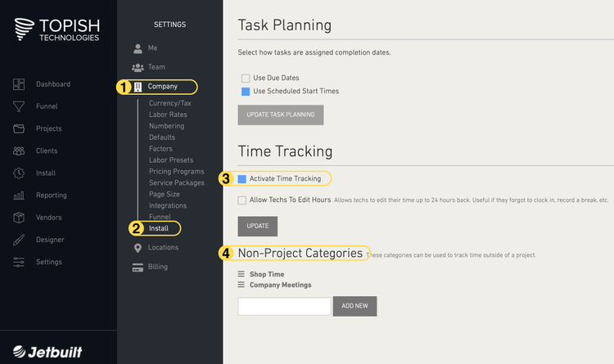
Task: Uncheck Activate Time Tracking
Action: [x=242, y=179]
